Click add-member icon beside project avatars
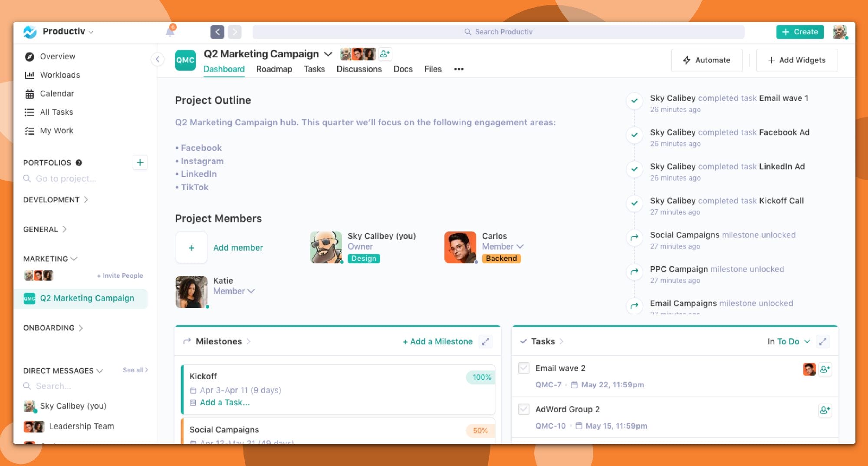Screen dimensions: 868x466 pos(385,54)
